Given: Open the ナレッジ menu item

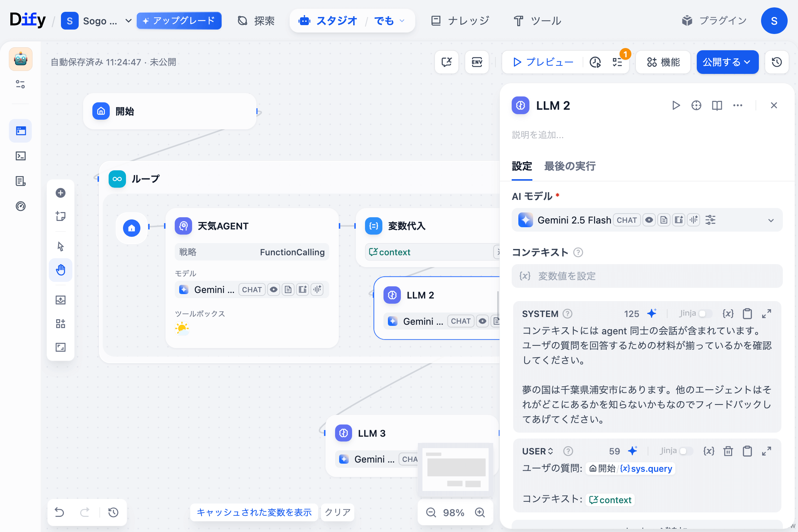Looking at the screenshot, I should coord(460,21).
